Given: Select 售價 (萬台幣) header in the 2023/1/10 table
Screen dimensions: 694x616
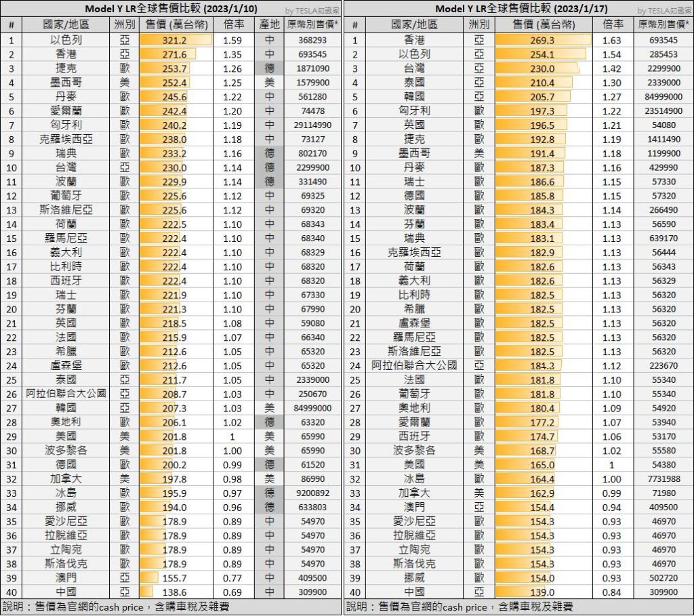Looking at the screenshot, I should tap(176, 24).
